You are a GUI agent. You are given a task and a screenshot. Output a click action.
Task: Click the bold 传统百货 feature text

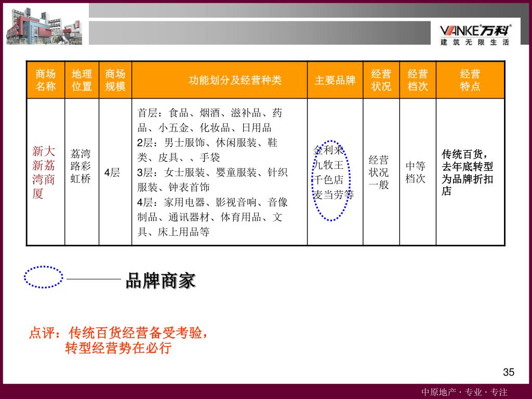point(467,172)
